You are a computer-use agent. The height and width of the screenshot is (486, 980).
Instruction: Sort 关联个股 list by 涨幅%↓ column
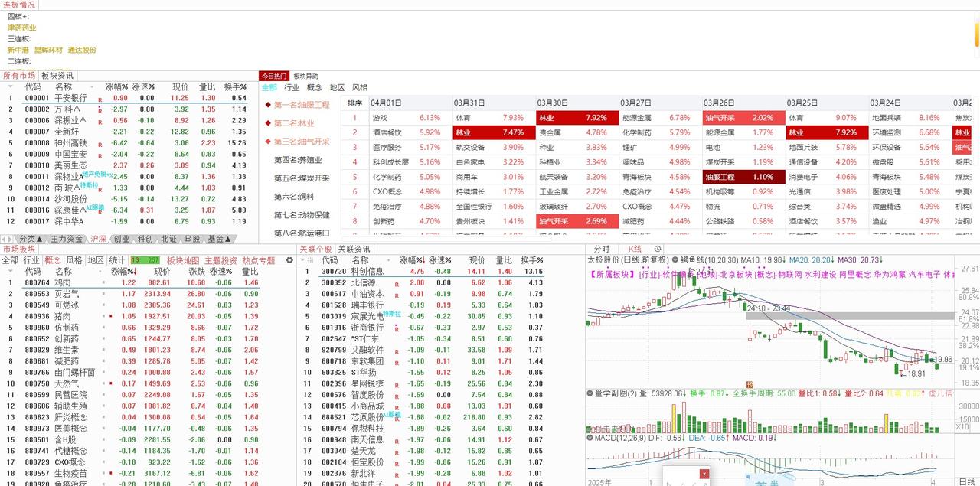[x=412, y=260]
